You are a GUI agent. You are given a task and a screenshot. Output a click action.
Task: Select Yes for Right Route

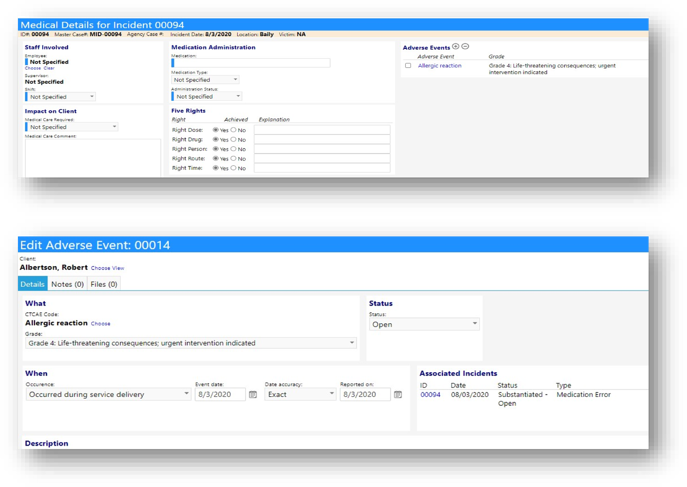pos(216,159)
